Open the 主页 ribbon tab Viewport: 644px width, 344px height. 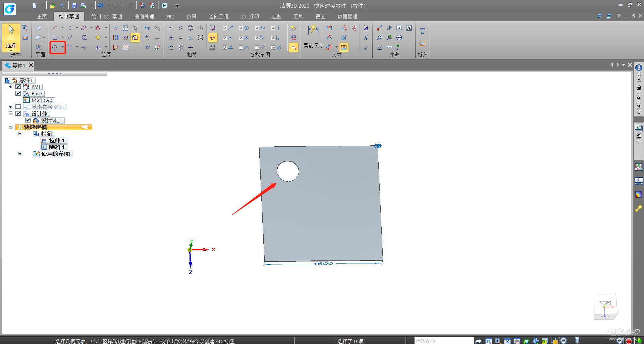[x=42, y=16]
